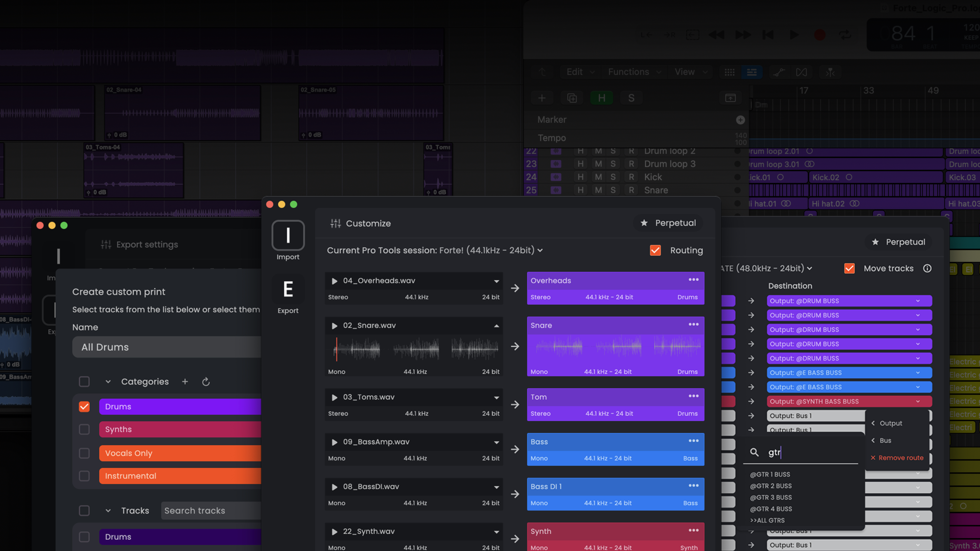Click the refresh categories icon
The height and width of the screenshot is (551, 980).
(x=206, y=381)
